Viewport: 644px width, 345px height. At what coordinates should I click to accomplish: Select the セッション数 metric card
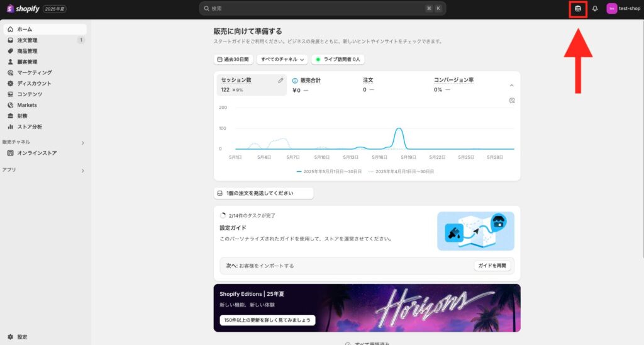252,85
